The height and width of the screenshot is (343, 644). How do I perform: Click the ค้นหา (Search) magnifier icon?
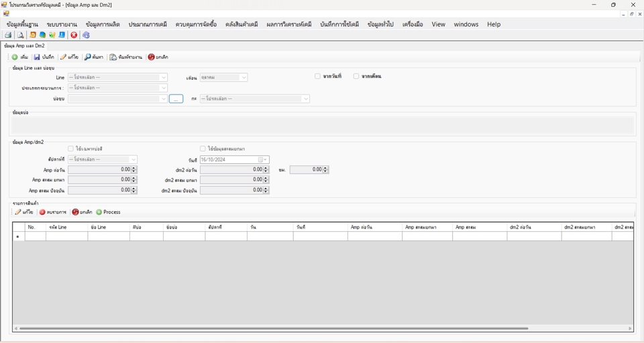(87, 57)
